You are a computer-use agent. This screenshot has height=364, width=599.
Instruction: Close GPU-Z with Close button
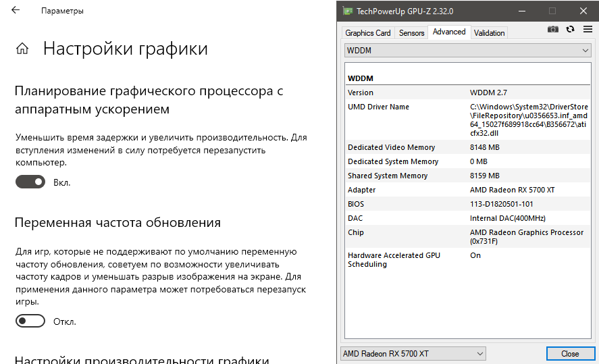[570, 354]
